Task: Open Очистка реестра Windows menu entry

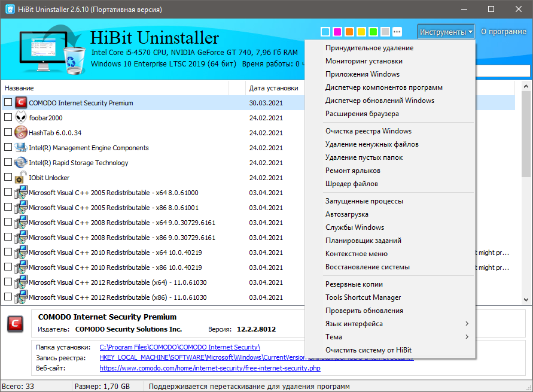Action: tap(368, 131)
